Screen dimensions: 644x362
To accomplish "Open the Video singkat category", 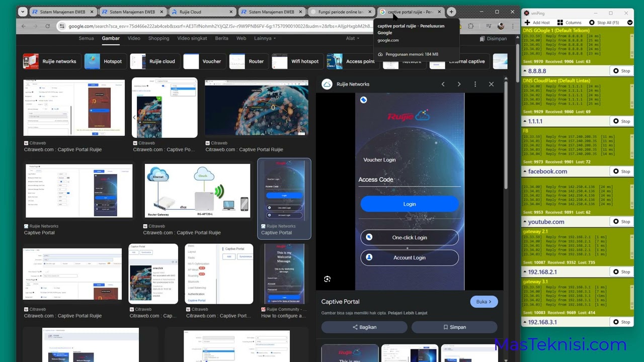I will [192, 38].
